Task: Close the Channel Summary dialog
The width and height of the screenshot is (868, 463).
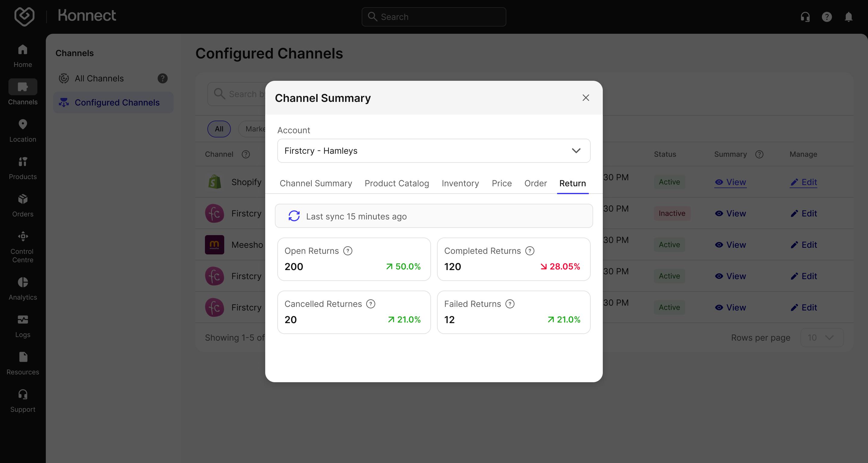Action: (586, 98)
